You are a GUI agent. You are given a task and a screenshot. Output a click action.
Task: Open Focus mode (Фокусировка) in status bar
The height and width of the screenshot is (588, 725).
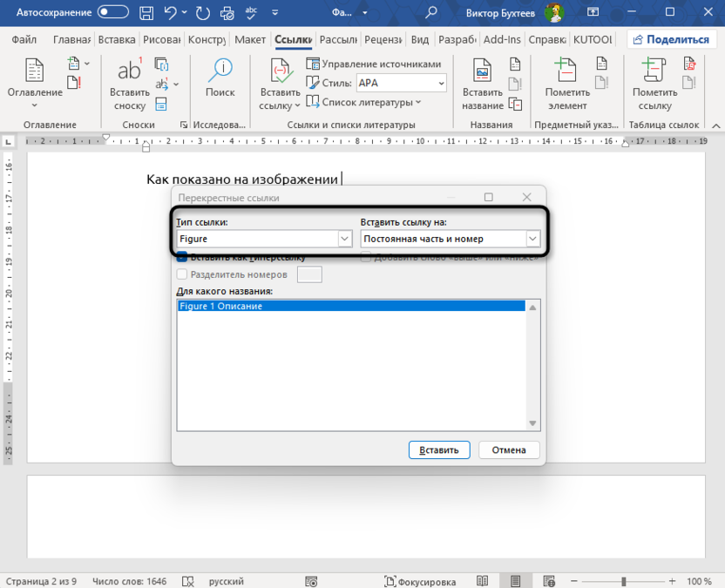pos(420,581)
